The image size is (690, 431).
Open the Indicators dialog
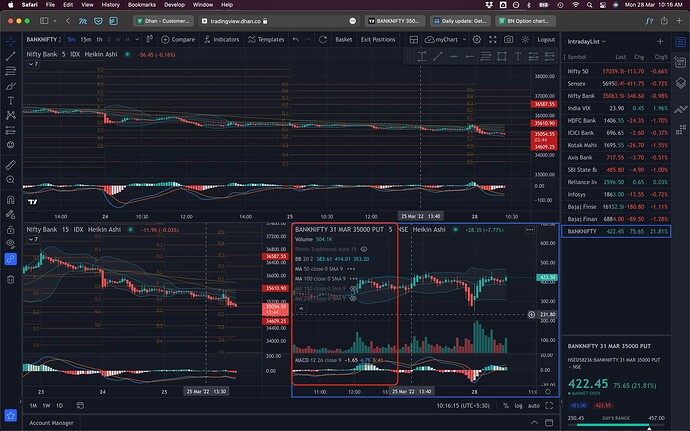click(x=221, y=40)
